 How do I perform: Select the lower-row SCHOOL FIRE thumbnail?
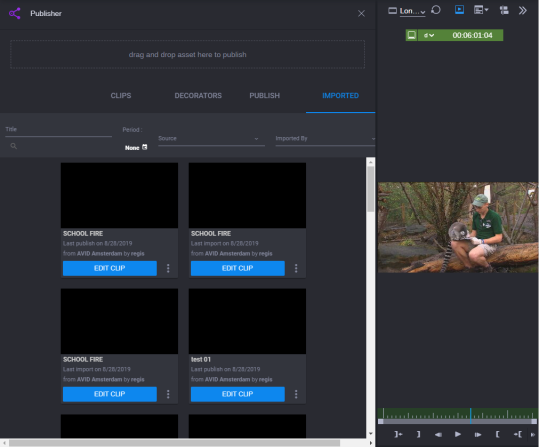[x=119, y=321]
